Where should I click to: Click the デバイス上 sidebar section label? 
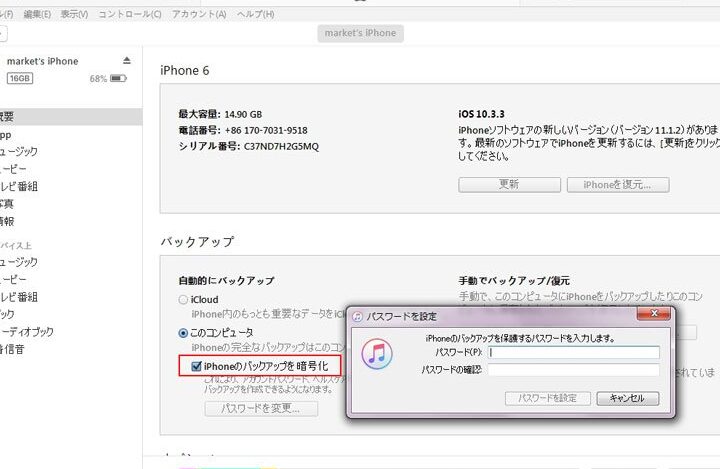16,246
